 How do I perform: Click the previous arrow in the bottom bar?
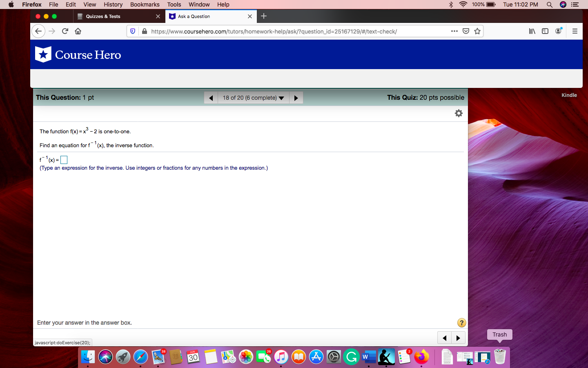click(x=444, y=338)
